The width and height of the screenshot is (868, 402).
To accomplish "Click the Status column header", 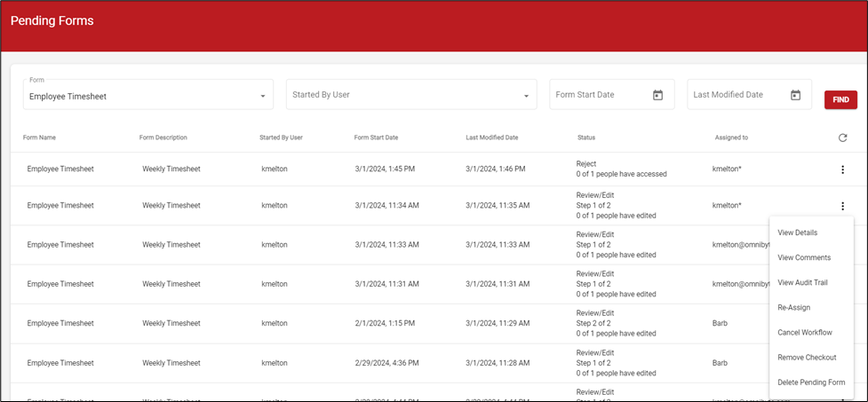I will coord(585,138).
